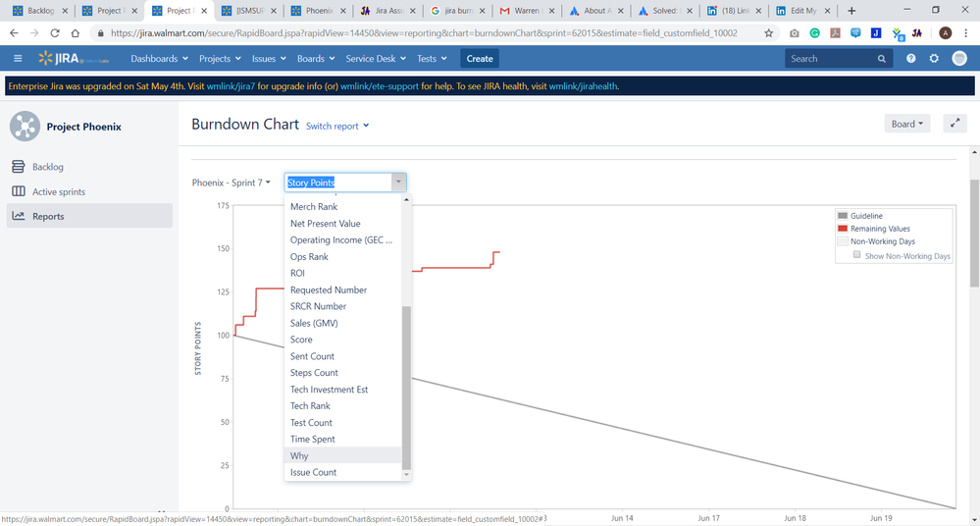980x526 pixels.
Task: Click the Create button
Action: [x=480, y=58]
